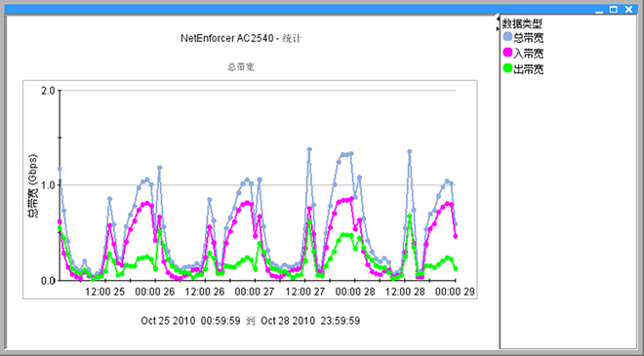Maximize the statistics window
Viewport: 644px width, 356px height.
614,9
